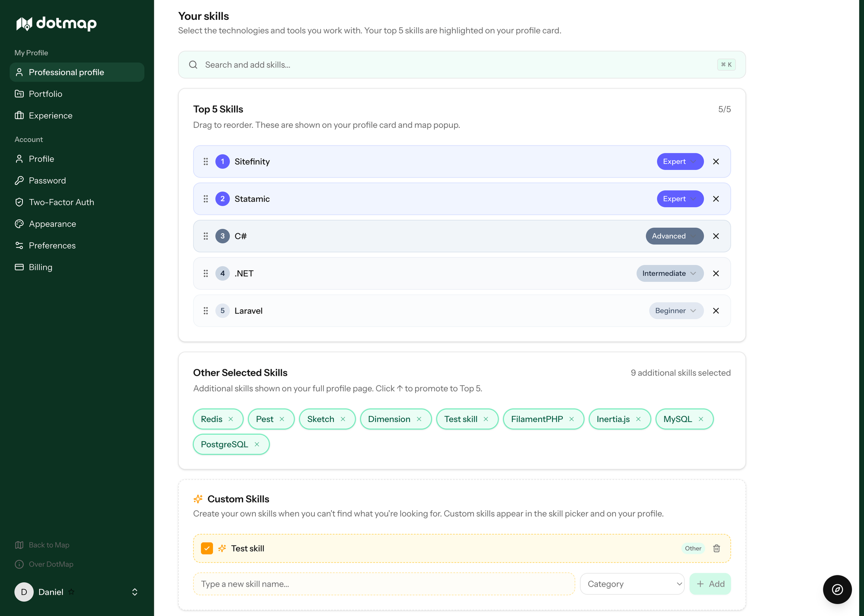The image size is (864, 616).
Task: Go to Two-Factor Auth settings
Action: tap(61, 202)
